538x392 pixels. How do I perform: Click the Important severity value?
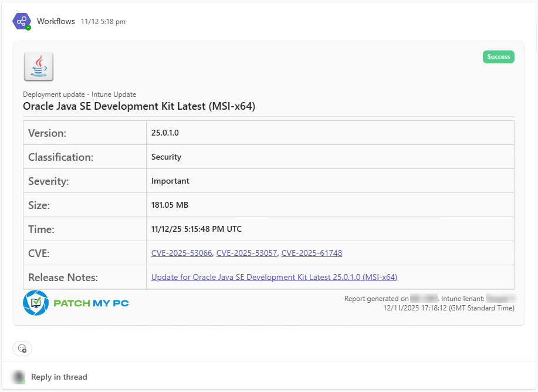[x=170, y=181]
